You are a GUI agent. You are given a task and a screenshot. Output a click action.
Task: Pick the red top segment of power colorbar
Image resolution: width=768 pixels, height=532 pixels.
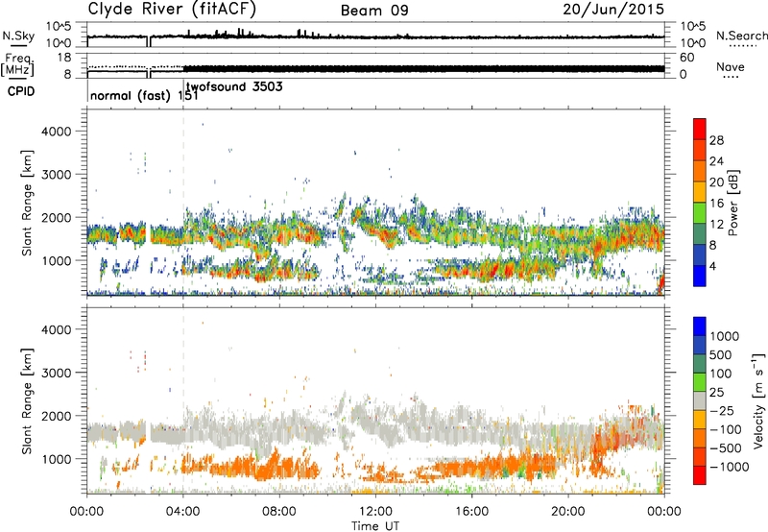(700, 129)
